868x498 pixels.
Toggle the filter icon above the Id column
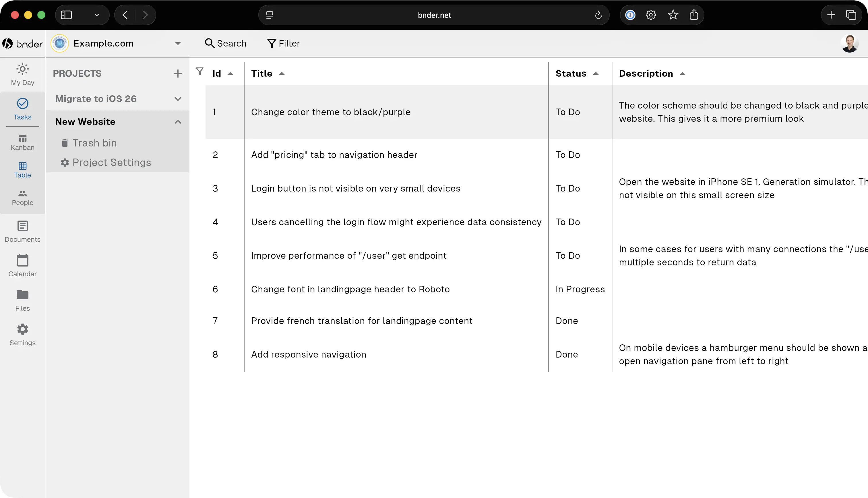200,71
